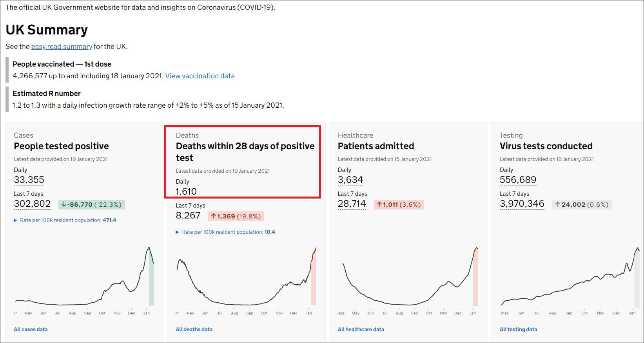Click the View vaccination data link
This screenshot has width=644, height=343.
pyautogui.click(x=200, y=76)
